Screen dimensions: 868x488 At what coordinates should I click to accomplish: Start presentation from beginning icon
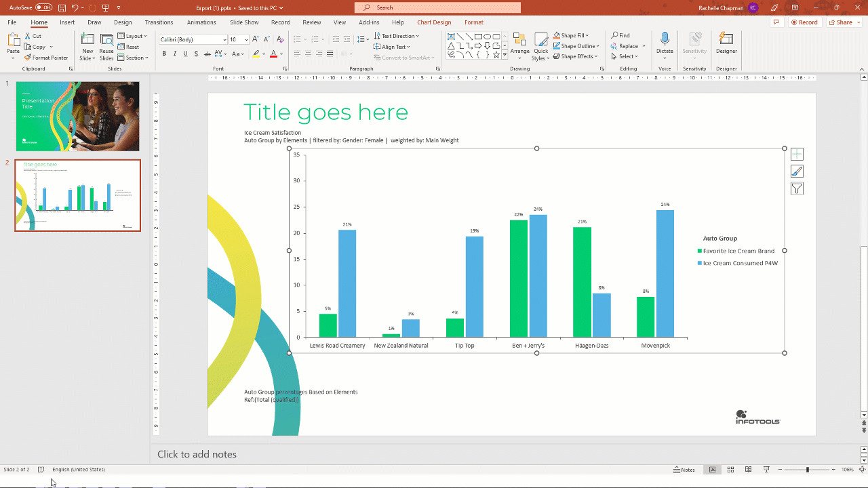pyautogui.click(x=106, y=7)
